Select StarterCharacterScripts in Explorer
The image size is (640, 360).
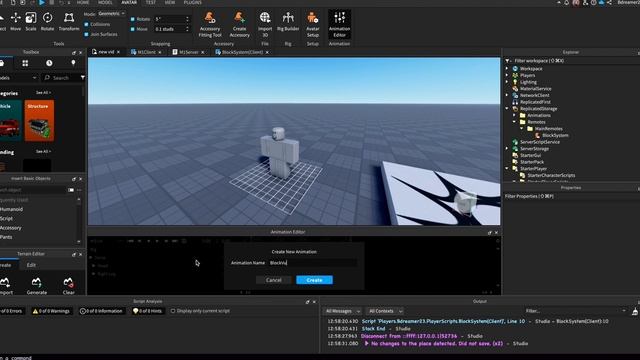[x=551, y=176]
